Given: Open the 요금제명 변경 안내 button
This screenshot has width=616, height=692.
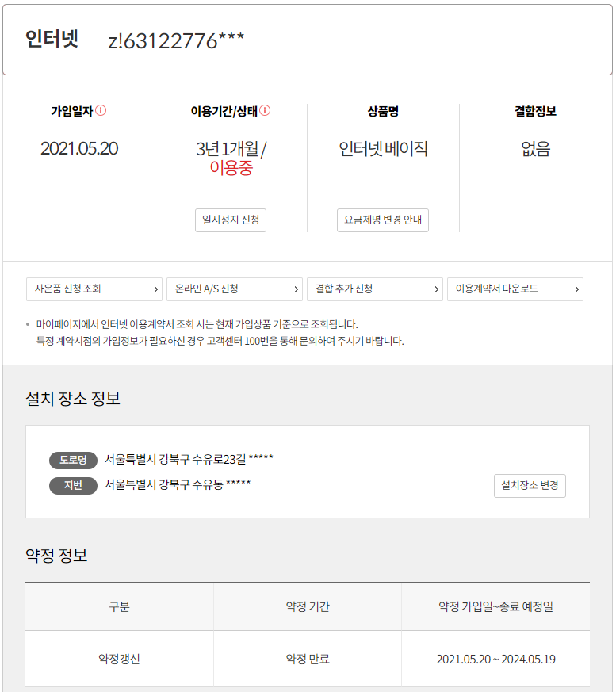Looking at the screenshot, I should (x=383, y=220).
